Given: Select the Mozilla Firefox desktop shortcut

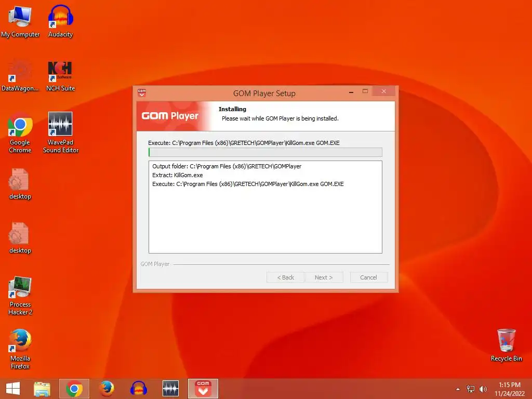Looking at the screenshot, I should (x=20, y=350).
